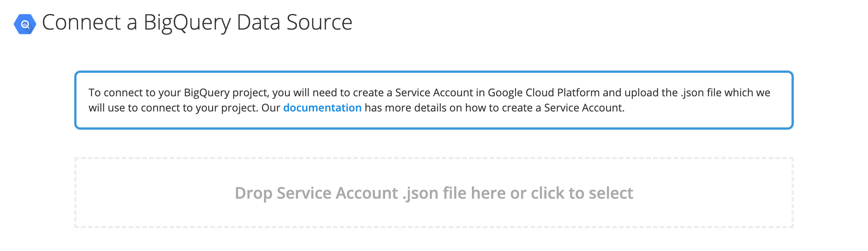This screenshot has height=251, width=868.
Task: Click the 'Data Source' words in heading
Action: 294,22
